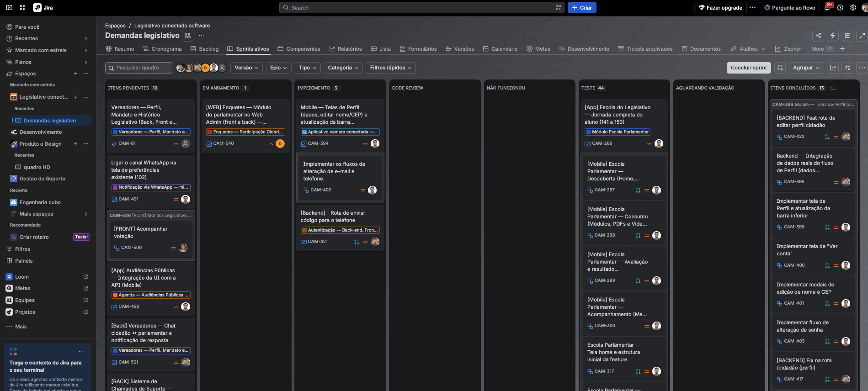Open sprint insights chart icon
868x391 pixels.
click(833, 68)
